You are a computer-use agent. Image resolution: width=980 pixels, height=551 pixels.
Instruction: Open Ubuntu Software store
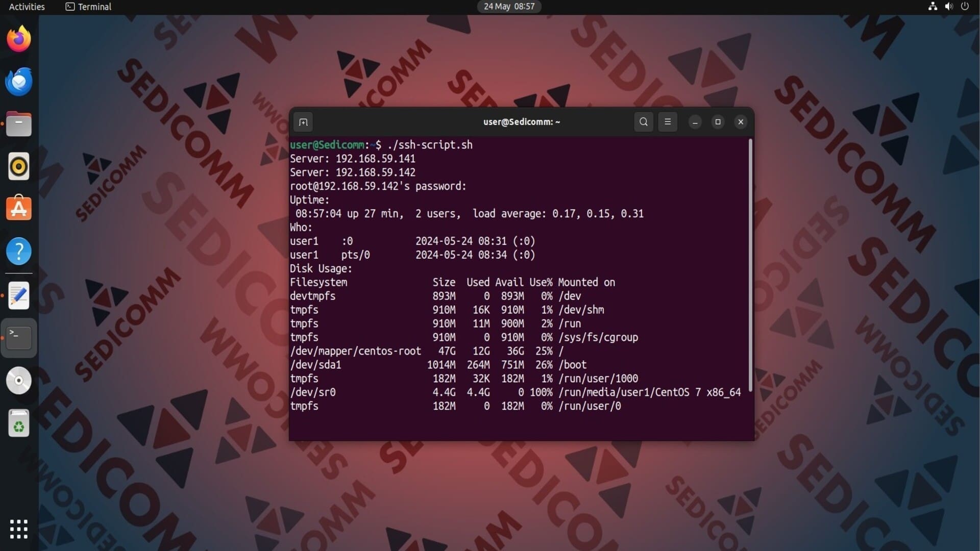(x=19, y=209)
